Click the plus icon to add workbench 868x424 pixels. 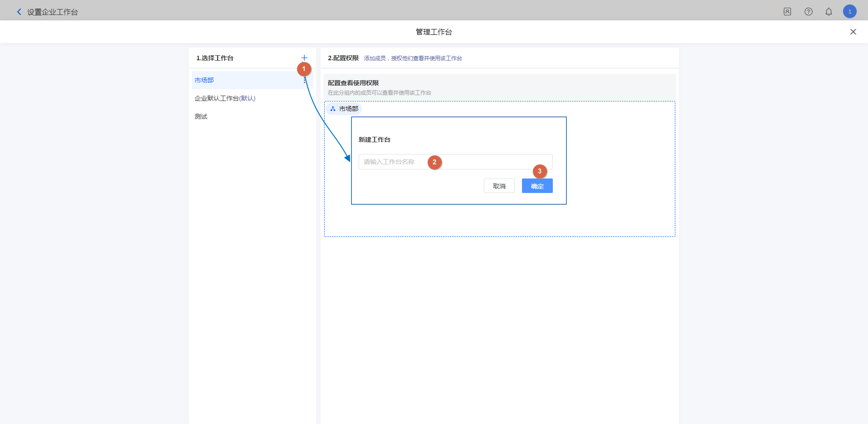point(304,58)
